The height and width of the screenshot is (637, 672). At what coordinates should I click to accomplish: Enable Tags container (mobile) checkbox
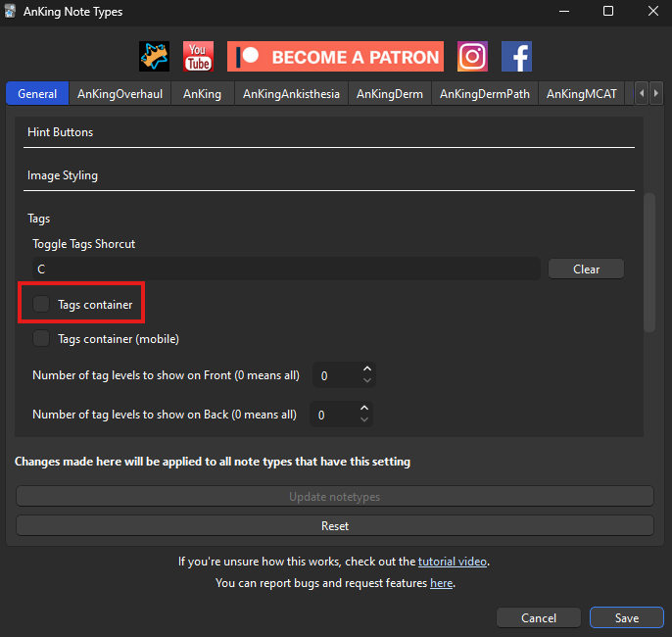[x=41, y=339]
